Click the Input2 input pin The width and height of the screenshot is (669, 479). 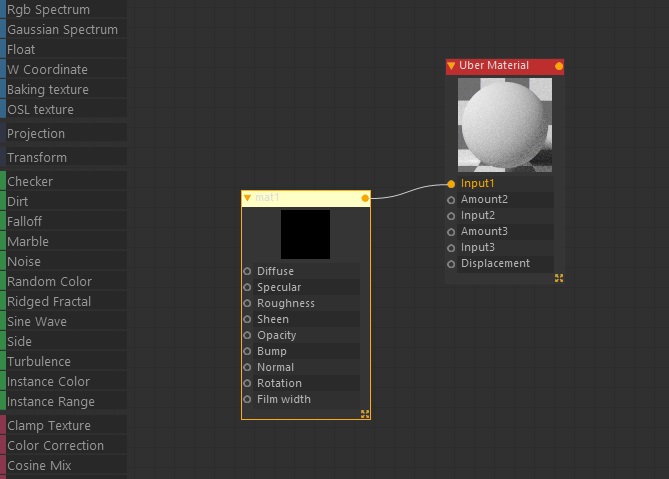tap(451, 216)
